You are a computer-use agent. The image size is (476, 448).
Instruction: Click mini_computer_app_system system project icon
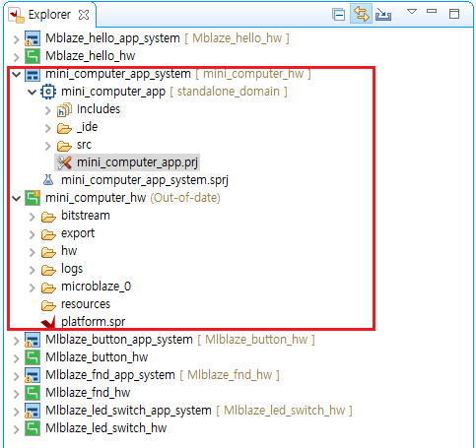33,74
